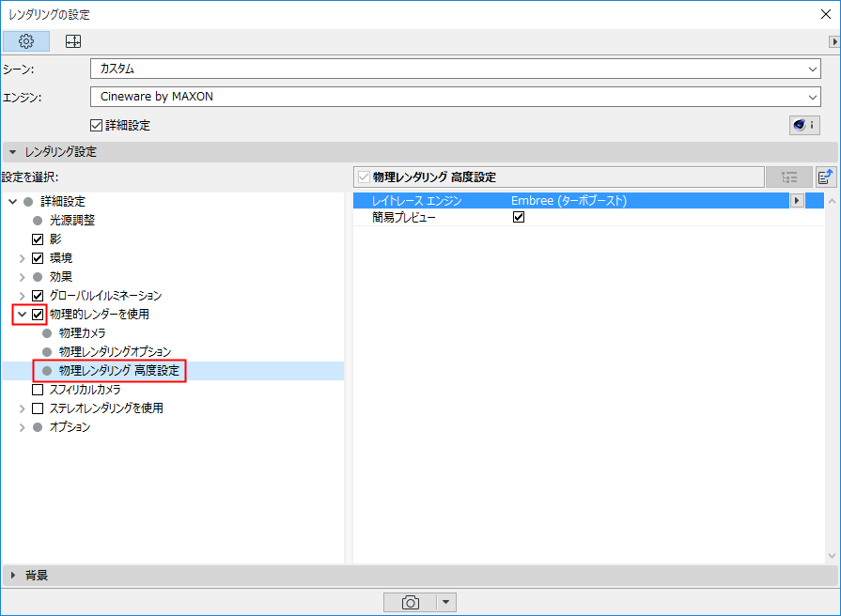This screenshot has height=616, width=841.
Task: Toggle the ステレオレンダリングを使用 checkbox
Action: (38, 408)
